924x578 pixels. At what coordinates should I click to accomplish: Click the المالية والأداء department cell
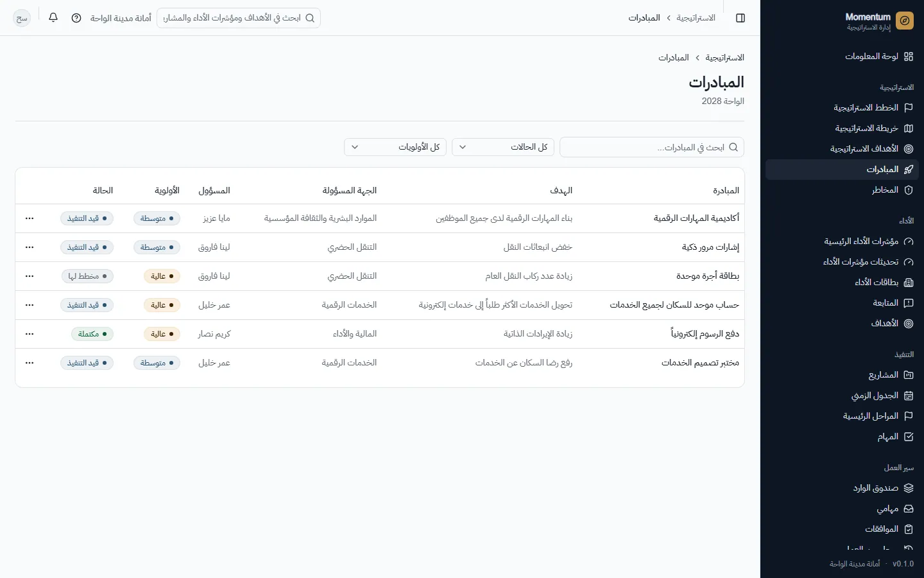pos(355,334)
